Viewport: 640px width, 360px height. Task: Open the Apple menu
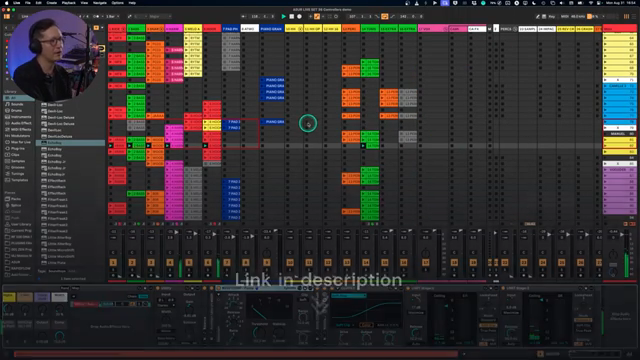coord(7,3)
